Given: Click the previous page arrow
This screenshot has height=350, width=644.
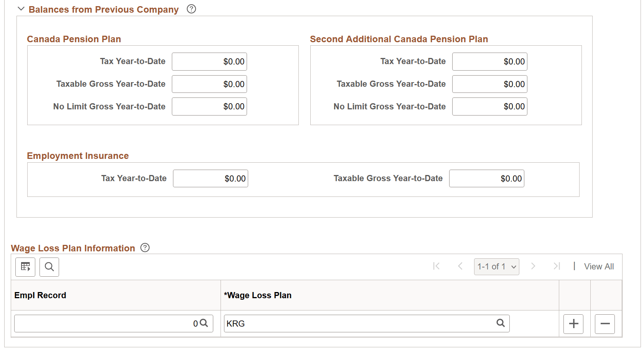Looking at the screenshot, I should pyautogui.click(x=460, y=266).
